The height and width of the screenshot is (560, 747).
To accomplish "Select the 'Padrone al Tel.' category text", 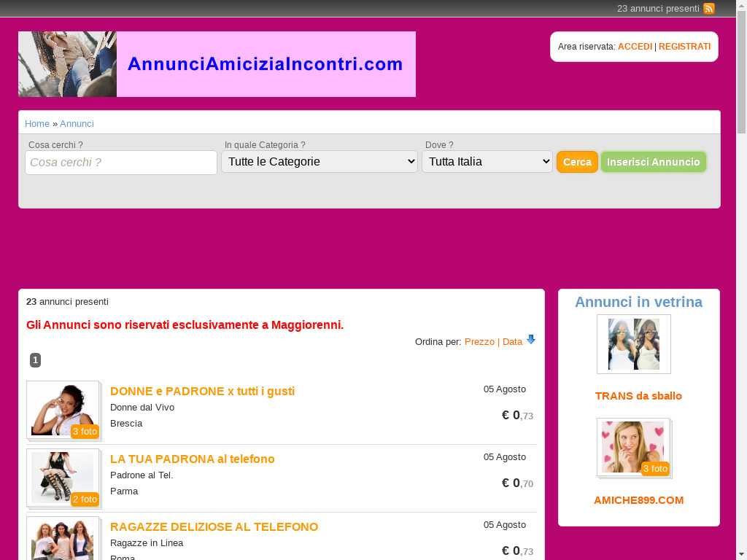I will click(142, 475).
